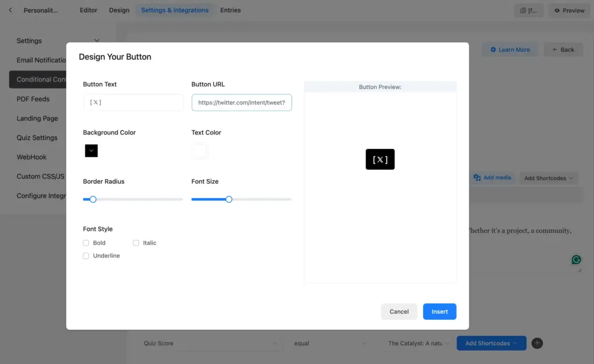Switch to the Editor tab
The image size is (594, 364).
(88, 10)
